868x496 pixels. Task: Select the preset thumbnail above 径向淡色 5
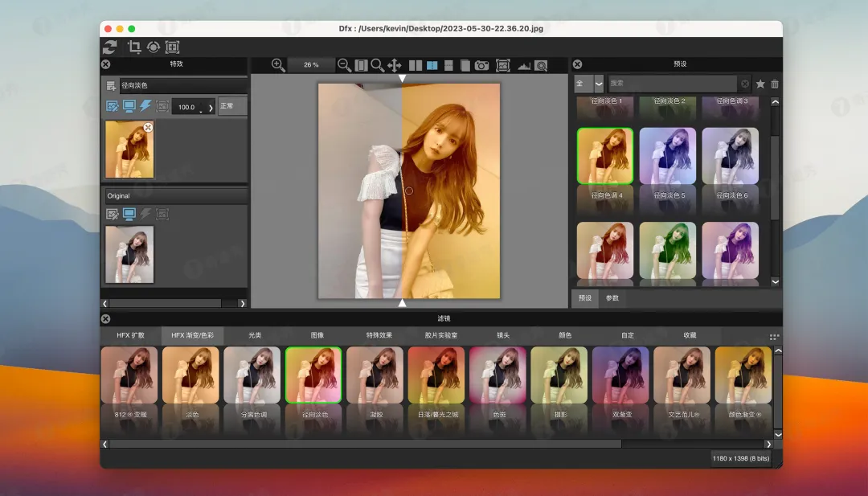point(668,156)
